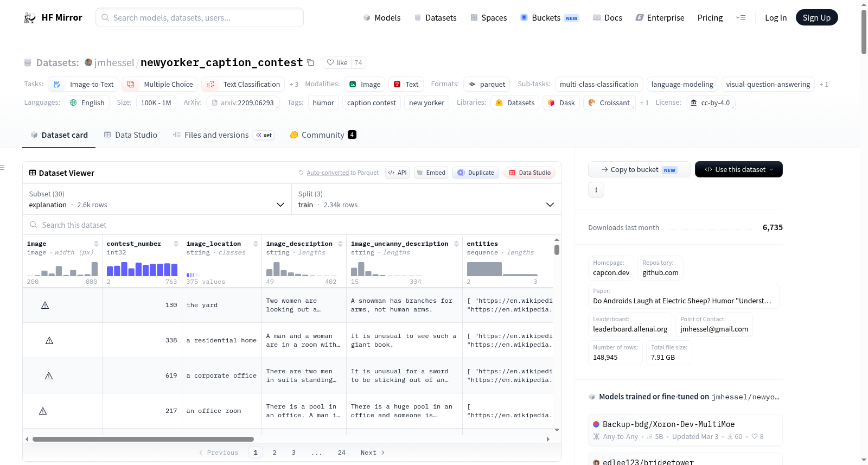Open Enterprise in the top navigation
This screenshot has height=465, width=868.
coord(660,18)
